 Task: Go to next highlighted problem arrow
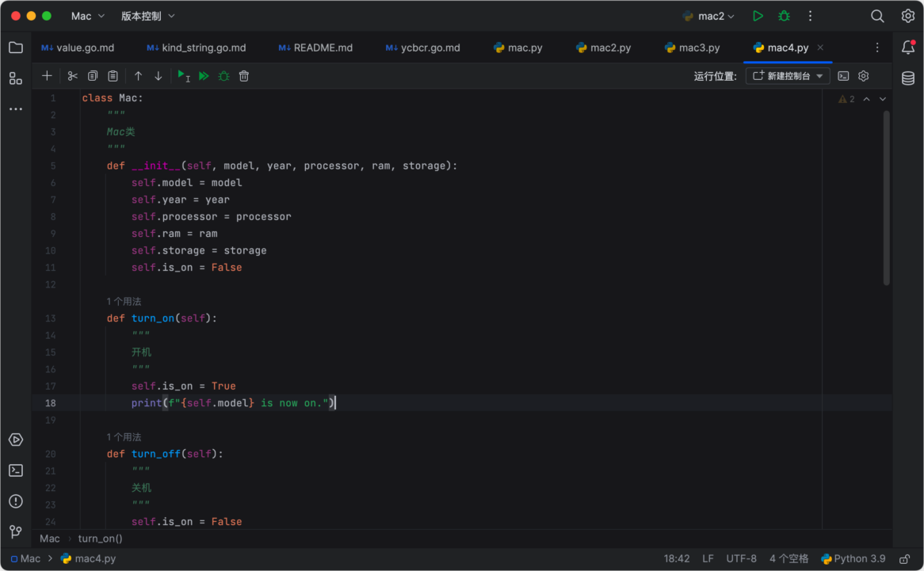click(882, 99)
